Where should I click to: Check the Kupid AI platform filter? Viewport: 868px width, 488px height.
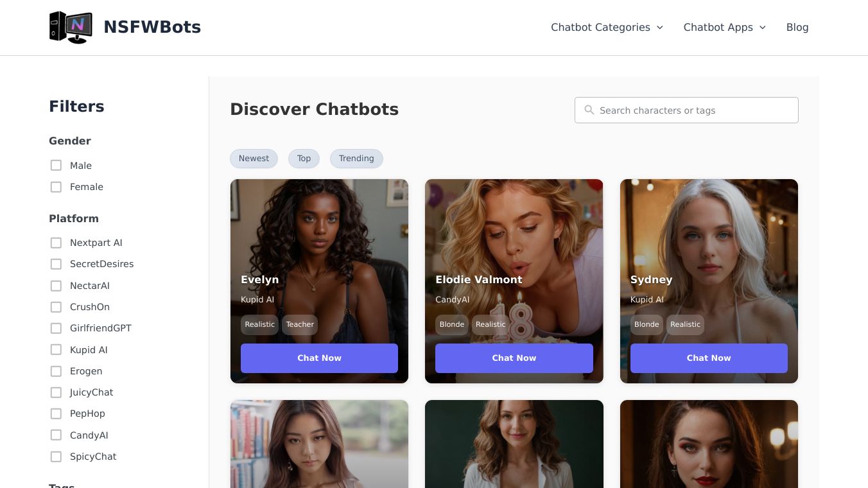56,350
